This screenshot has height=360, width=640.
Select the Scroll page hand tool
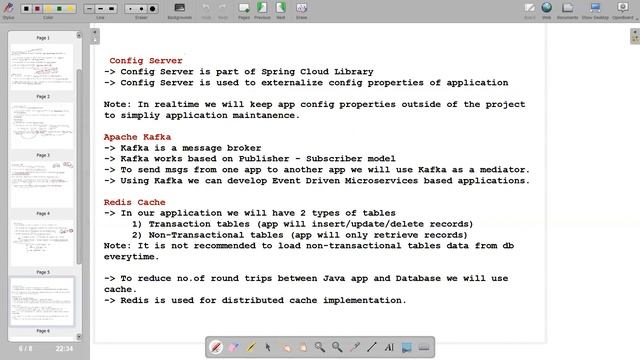coord(302,347)
